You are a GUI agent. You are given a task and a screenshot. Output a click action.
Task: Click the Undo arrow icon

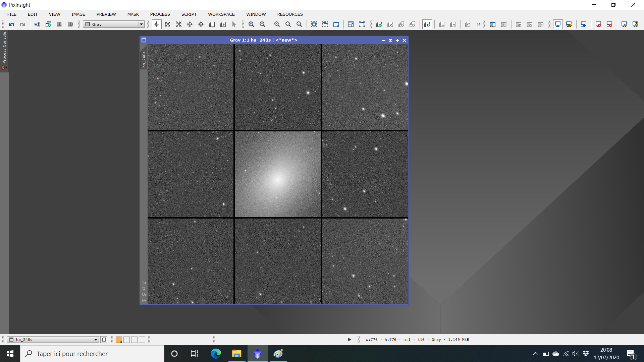click(x=11, y=24)
